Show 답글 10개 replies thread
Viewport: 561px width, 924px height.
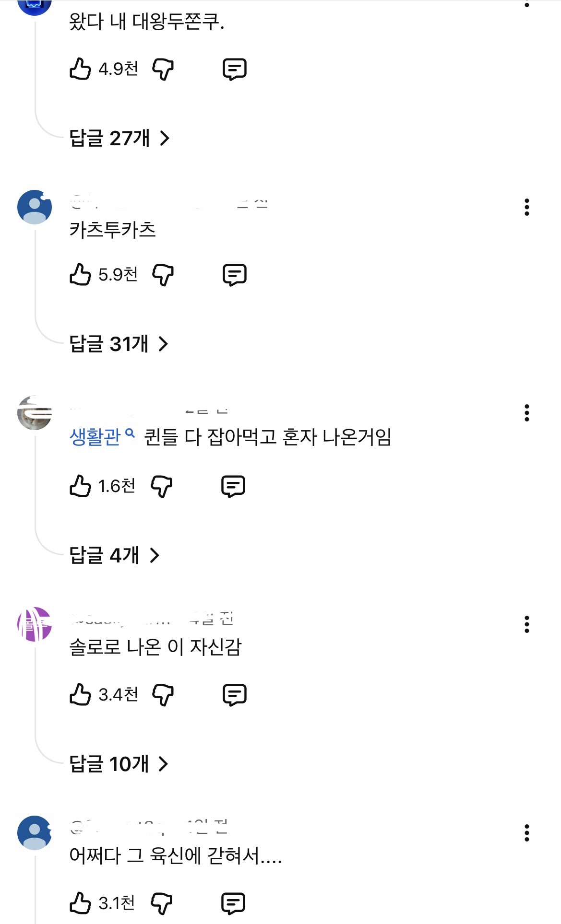[119, 764]
